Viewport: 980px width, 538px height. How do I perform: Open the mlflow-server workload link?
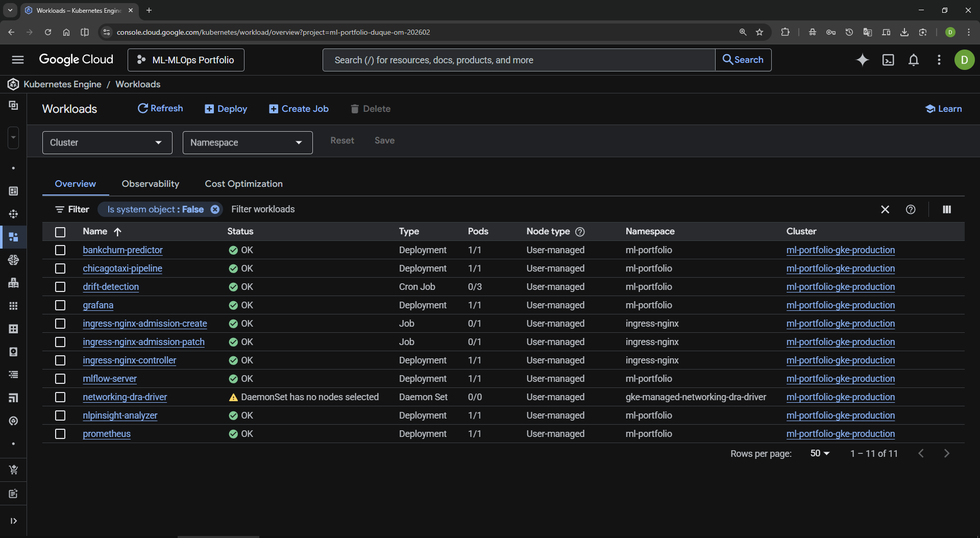point(110,379)
